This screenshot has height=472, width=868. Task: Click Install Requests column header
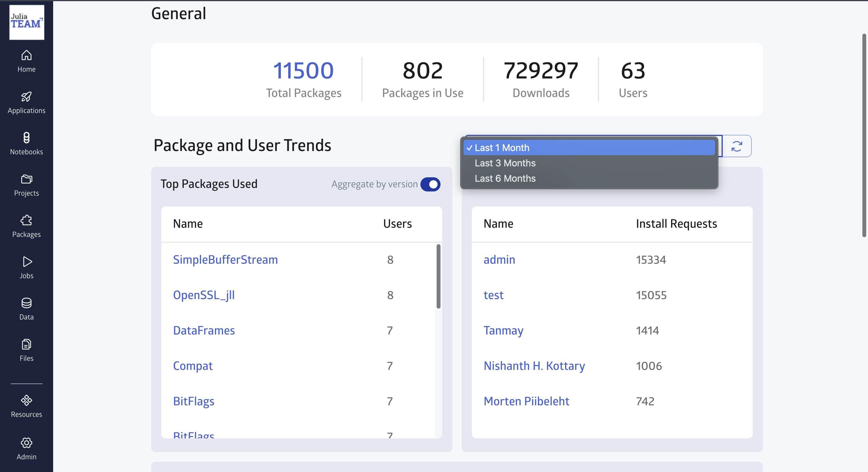coord(676,224)
